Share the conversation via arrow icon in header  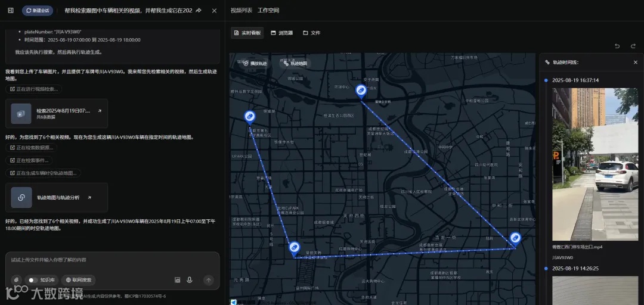(x=199, y=11)
